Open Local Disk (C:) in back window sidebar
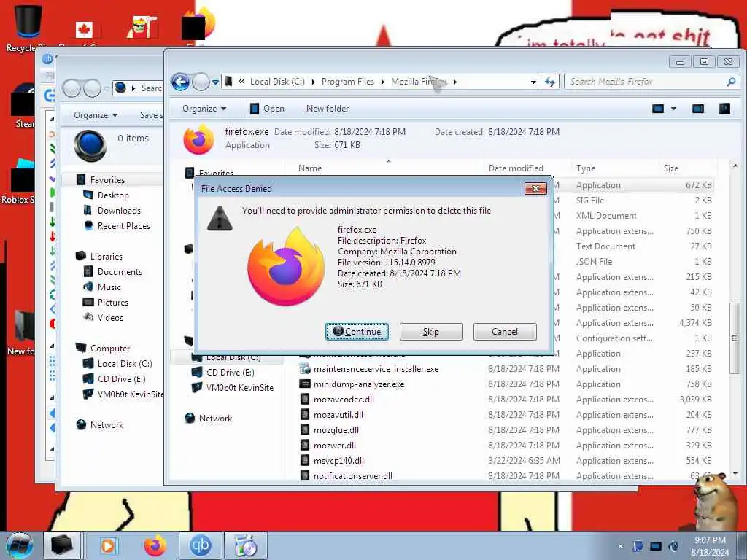 [124, 363]
